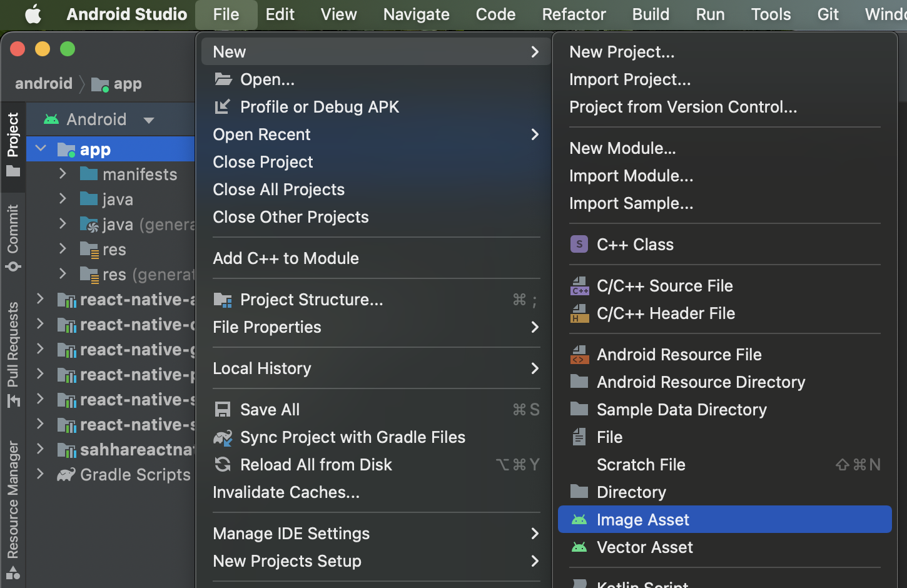The height and width of the screenshot is (588, 907).
Task: Click the Save All disk icon
Action: 223,410
